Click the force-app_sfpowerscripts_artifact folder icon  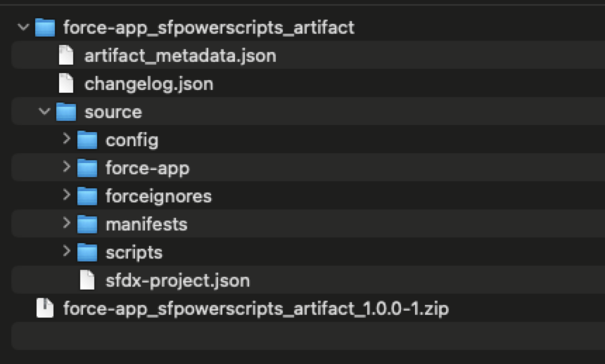44,28
